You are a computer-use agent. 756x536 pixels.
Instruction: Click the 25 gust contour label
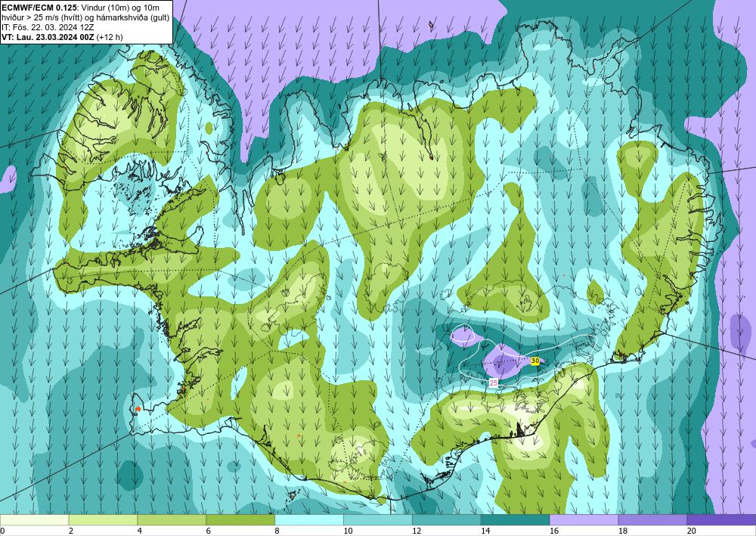tap(494, 383)
